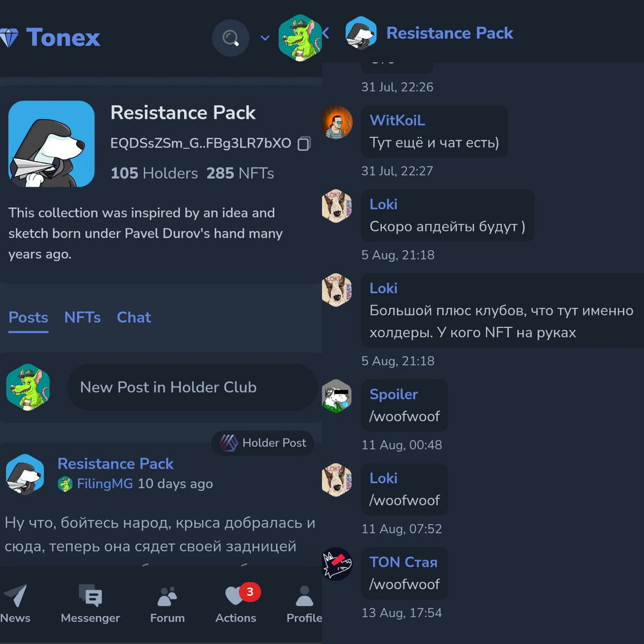Click New Post in Holder Club field
The width and height of the screenshot is (644, 644).
(192, 387)
